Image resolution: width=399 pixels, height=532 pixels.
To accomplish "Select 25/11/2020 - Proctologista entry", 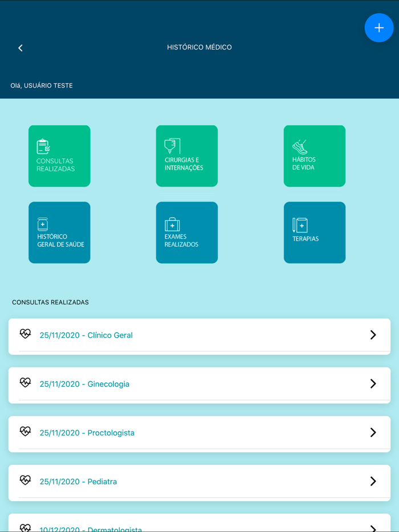I will [x=199, y=434].
